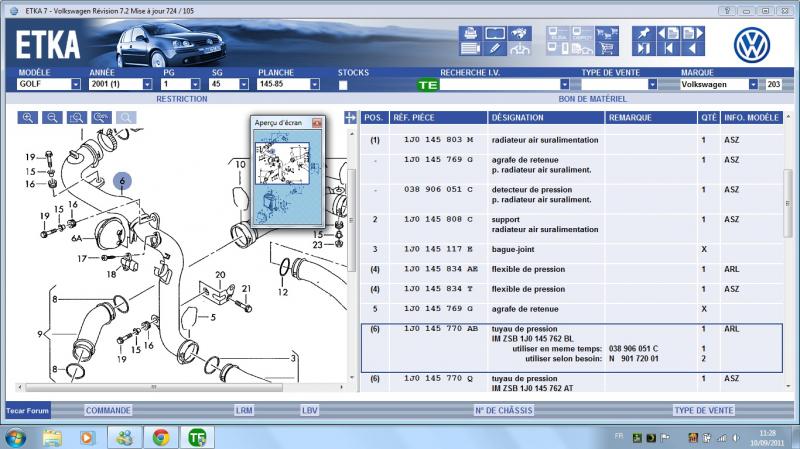Open the SG dropdown

pos(244,84)
